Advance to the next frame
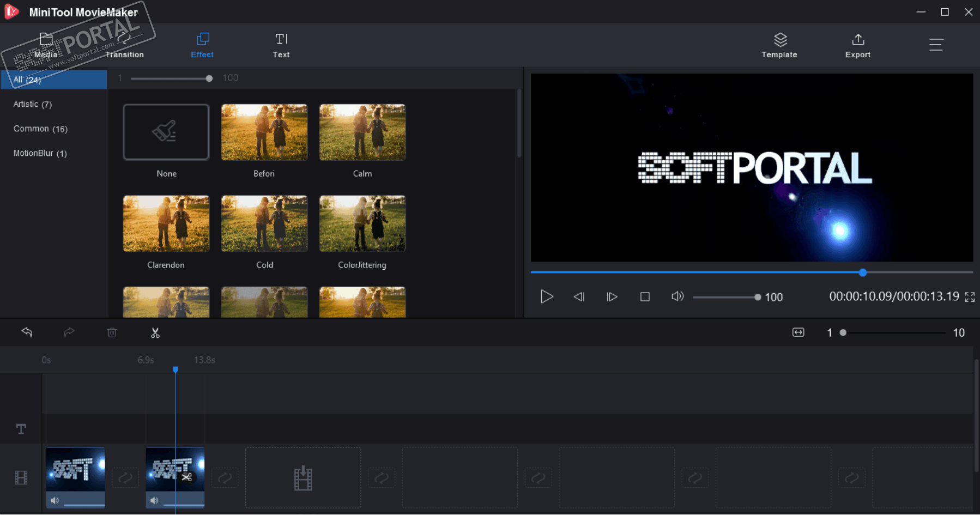Image resolution: width=980 pixels, height=515 pixels. click(x=612, y=296)
